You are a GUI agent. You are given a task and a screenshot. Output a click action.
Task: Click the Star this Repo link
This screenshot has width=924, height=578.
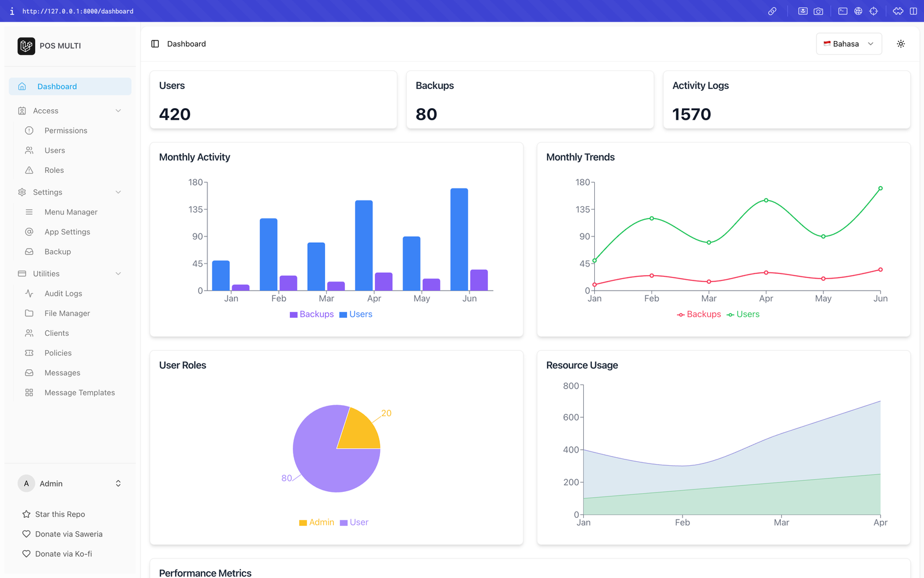[x=59, y=514]
